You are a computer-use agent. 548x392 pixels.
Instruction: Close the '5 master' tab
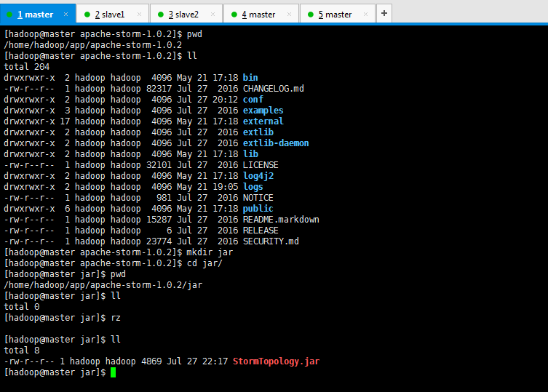pos(365,15)
